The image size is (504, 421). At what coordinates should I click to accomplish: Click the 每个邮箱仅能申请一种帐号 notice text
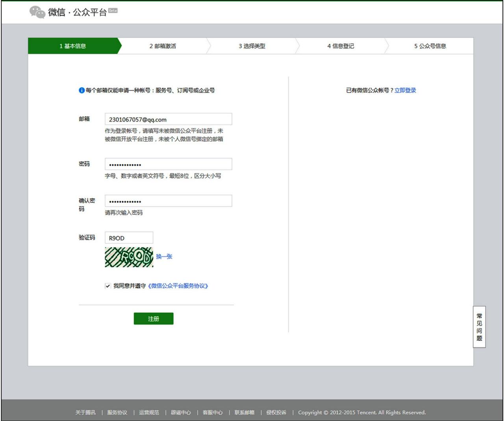click(150, 90)
